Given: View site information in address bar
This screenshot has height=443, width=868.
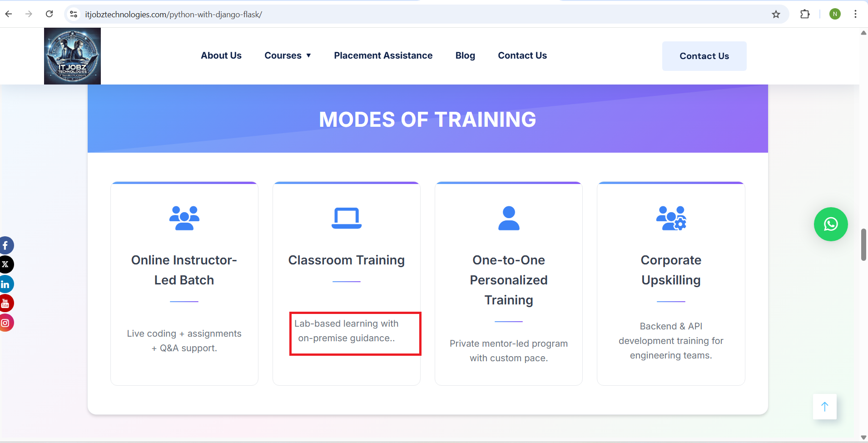Looking at the screenshot, I should pos(74,15).
